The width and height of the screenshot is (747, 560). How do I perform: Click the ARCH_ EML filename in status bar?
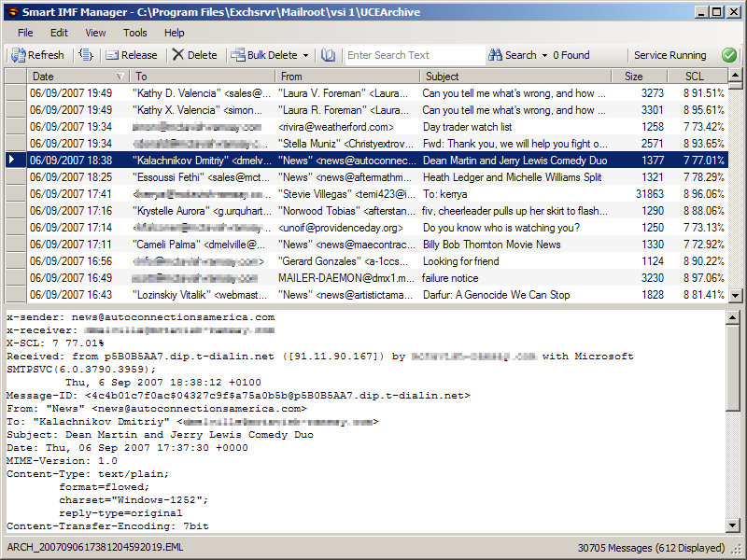[x=95, y=548]
